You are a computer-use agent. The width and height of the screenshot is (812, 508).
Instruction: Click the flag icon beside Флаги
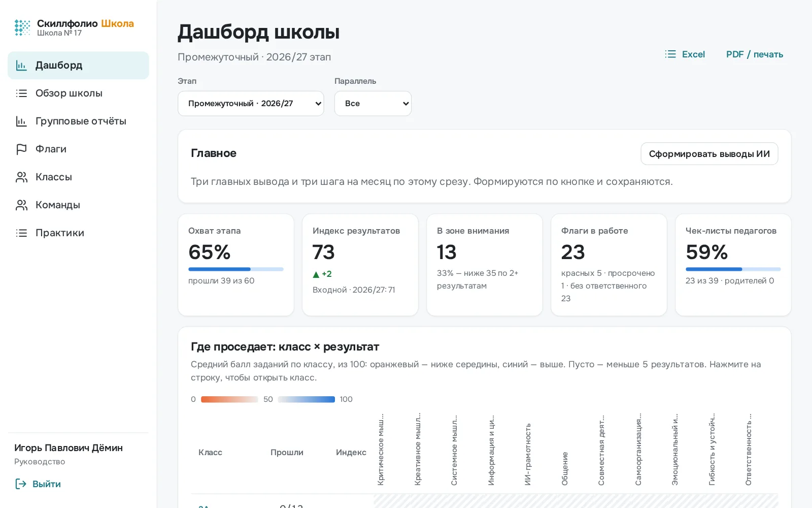21,149
